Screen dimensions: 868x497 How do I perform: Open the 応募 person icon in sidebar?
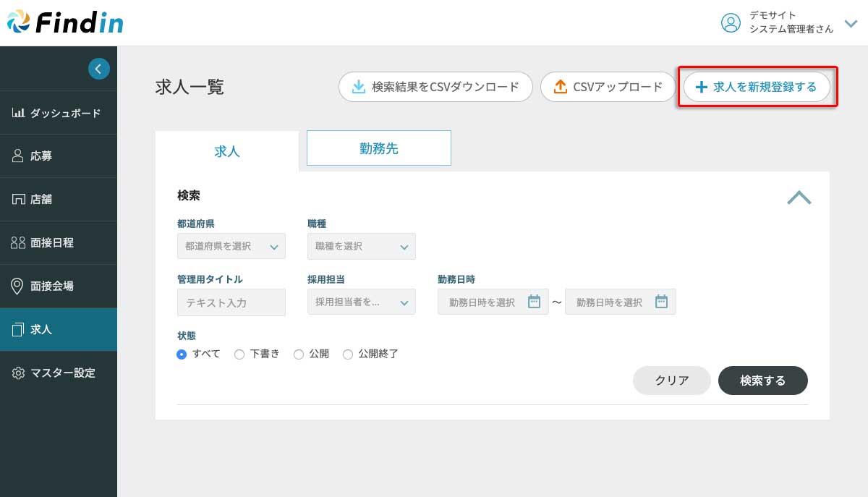point(19,156)
